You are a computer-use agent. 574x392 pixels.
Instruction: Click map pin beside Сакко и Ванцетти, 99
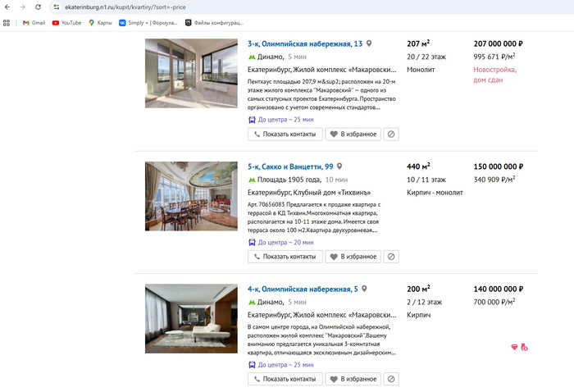(339, 166)
